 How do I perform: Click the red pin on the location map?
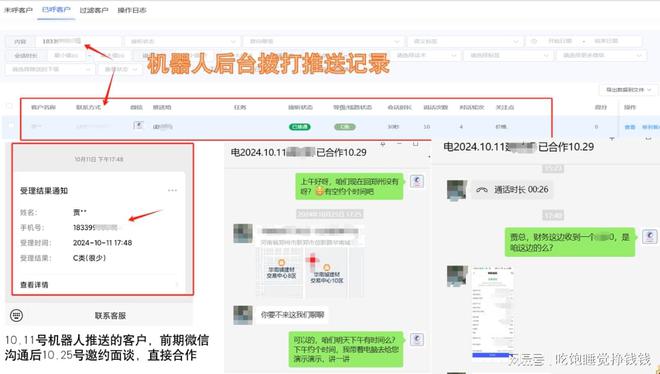(312, 260)
